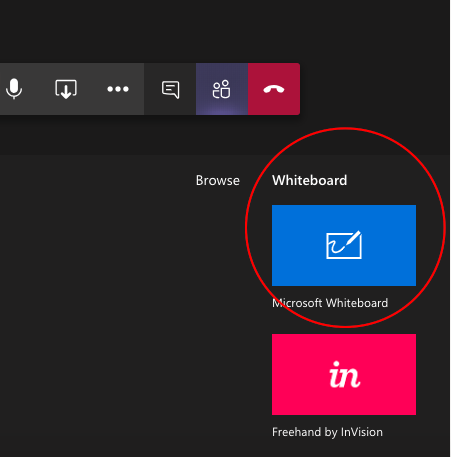Open the share content tray icon
Image resolution: width=451 pixels, height=457 pixels.
(66, 89)
